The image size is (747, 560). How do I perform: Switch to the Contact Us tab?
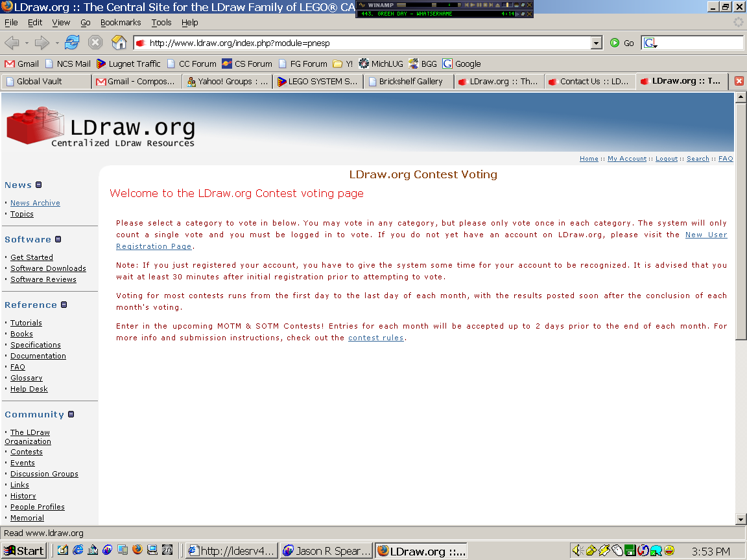590,82
